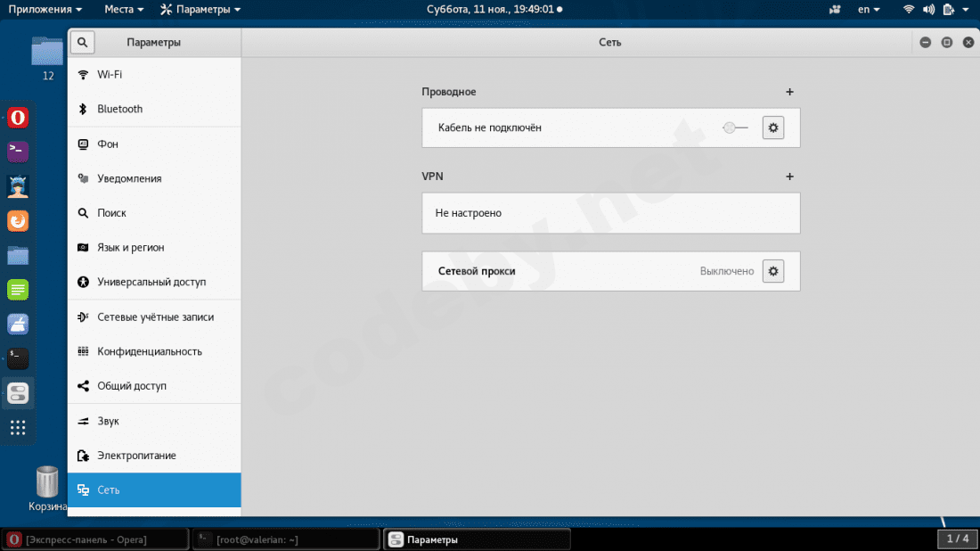Open wired connection gear settings

[x=773, y=127]
